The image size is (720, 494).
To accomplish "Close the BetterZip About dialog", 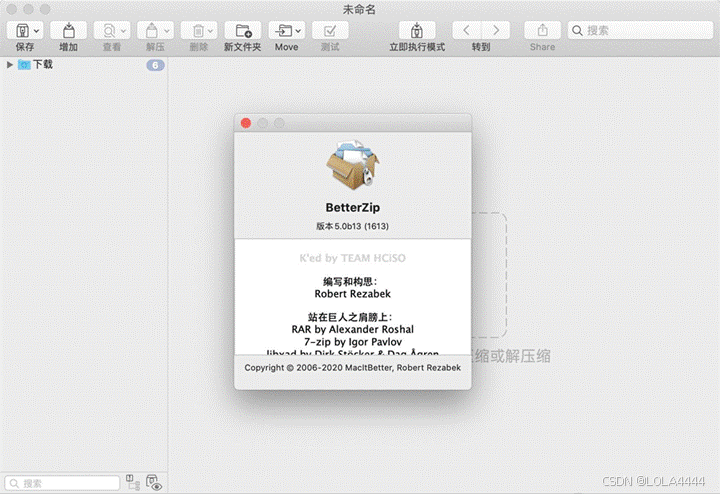I will (246, 123).
